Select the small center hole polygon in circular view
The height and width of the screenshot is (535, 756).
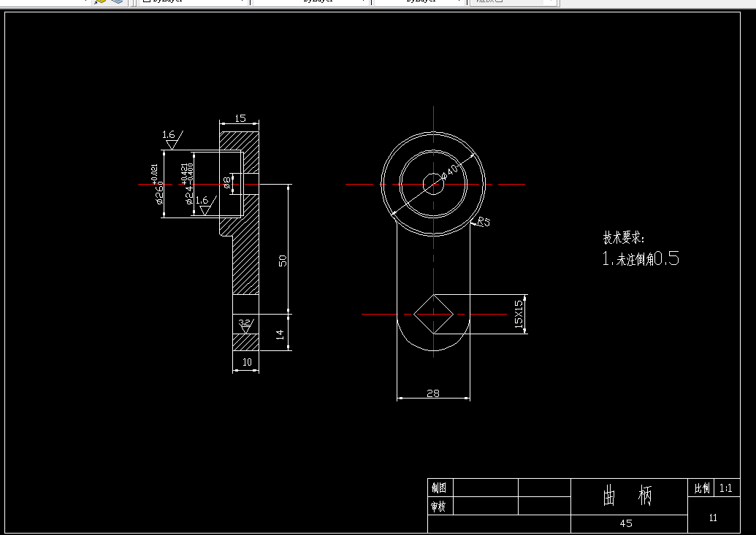(x=433, y=184)
